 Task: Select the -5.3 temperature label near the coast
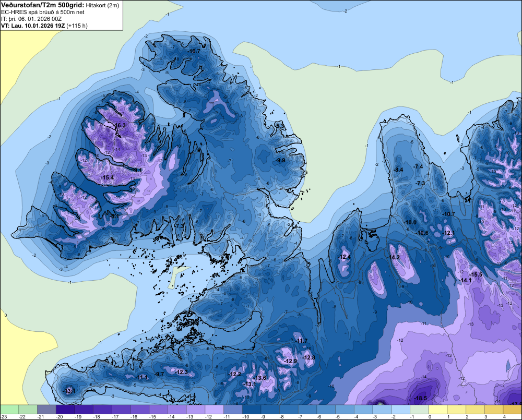click(x=280, y=125)
